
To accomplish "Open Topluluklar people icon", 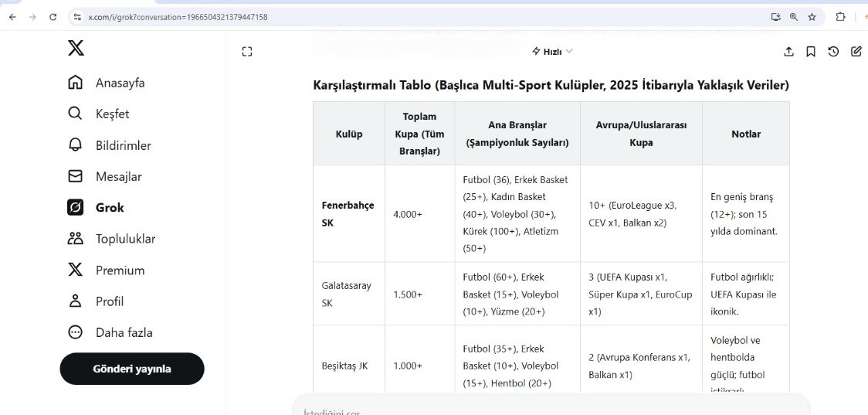I will click(75, 239).
